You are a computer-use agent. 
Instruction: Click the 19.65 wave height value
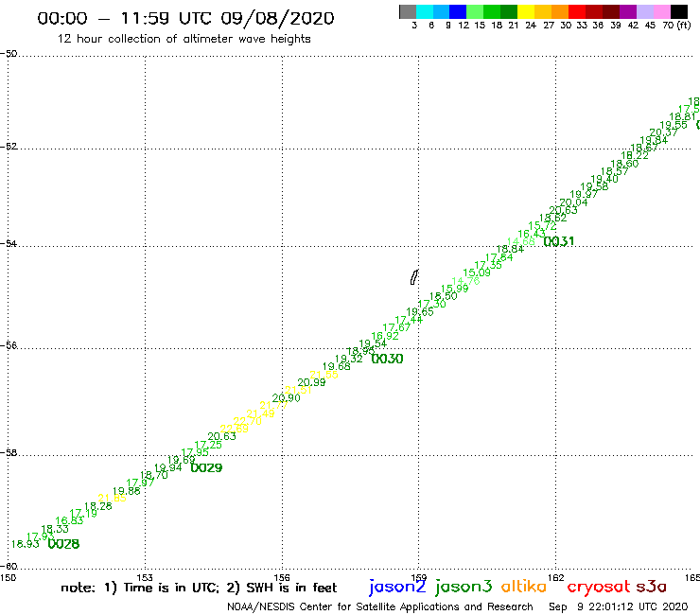[420, 311]
